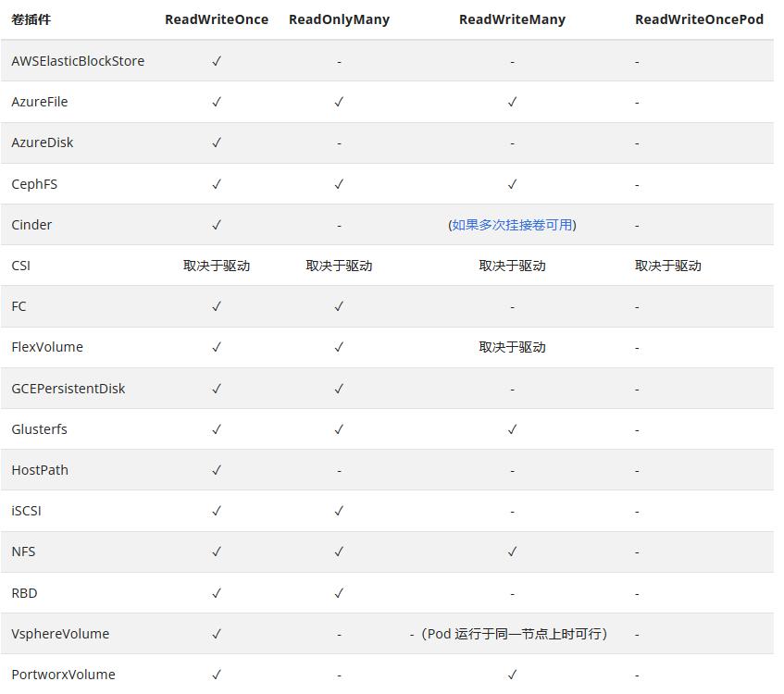Screen dimensions: 784x694
Task: Click the 卷插件 column header
Action: coord(31,19)
